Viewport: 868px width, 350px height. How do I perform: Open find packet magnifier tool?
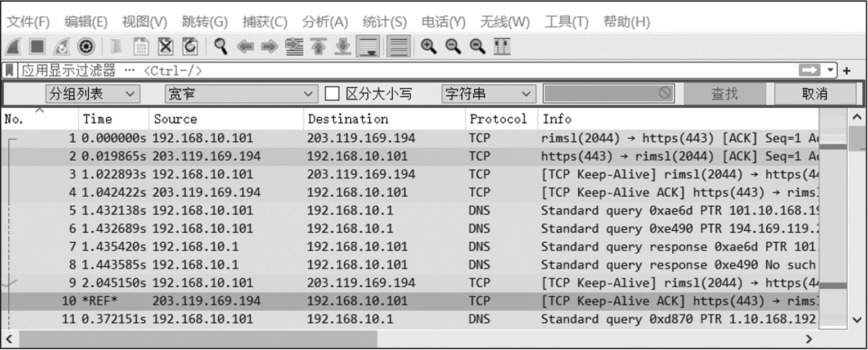(221, 46)
